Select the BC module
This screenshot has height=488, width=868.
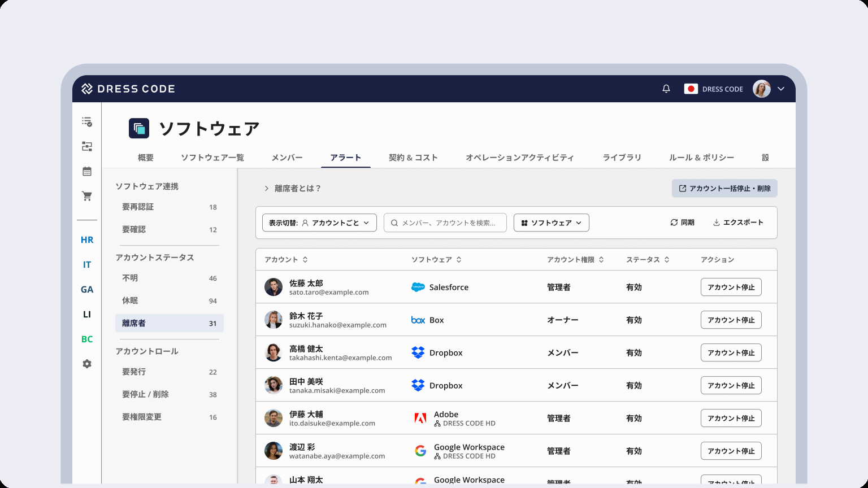(x=87, y=339)
